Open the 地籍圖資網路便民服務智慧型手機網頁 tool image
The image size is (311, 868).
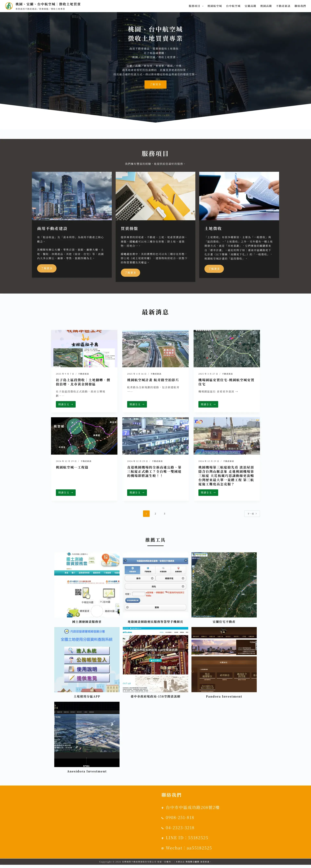point(155,585)
